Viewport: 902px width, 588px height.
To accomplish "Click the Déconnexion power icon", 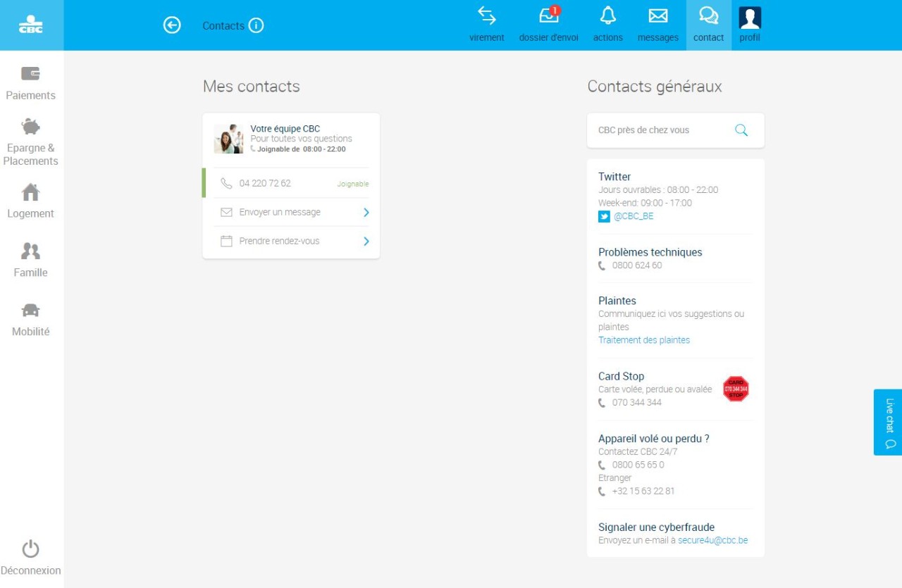I will 31,549.
